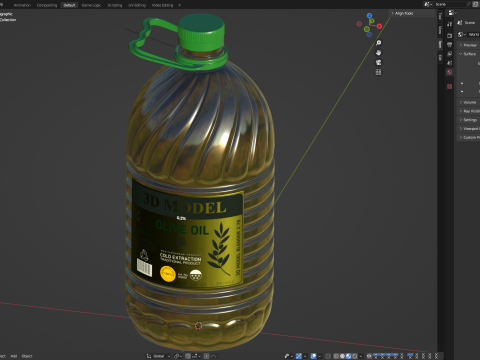Open the red World properties tab
The height and width of the screenshot is (360, 480).
449,72
